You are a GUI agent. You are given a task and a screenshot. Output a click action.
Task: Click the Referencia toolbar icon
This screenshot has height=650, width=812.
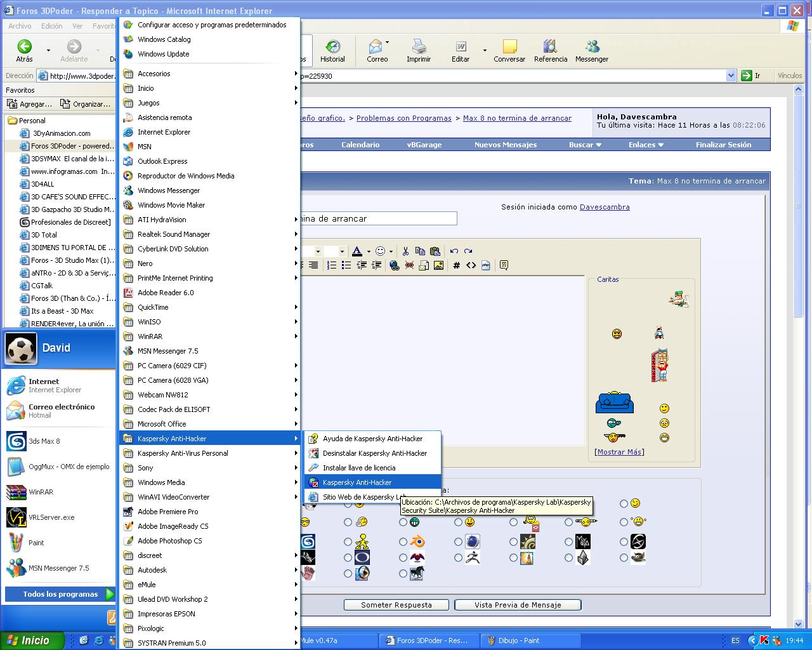point(550,51)
